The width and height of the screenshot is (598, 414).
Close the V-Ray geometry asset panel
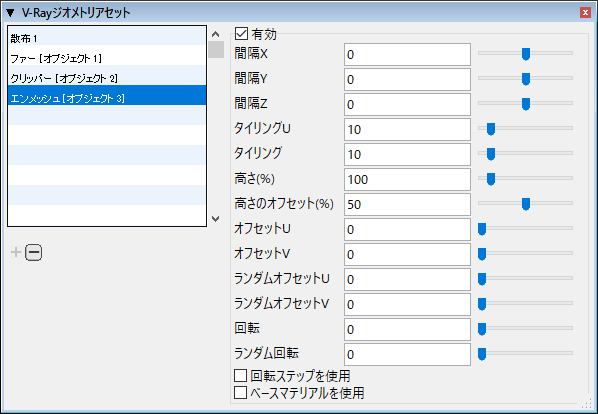pos(585,13)
